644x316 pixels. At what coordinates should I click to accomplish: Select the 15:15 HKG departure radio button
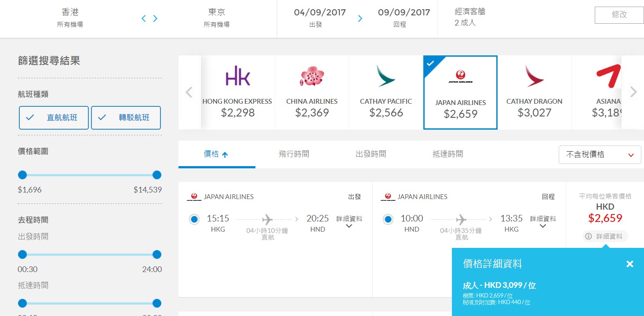coord(194,219)
